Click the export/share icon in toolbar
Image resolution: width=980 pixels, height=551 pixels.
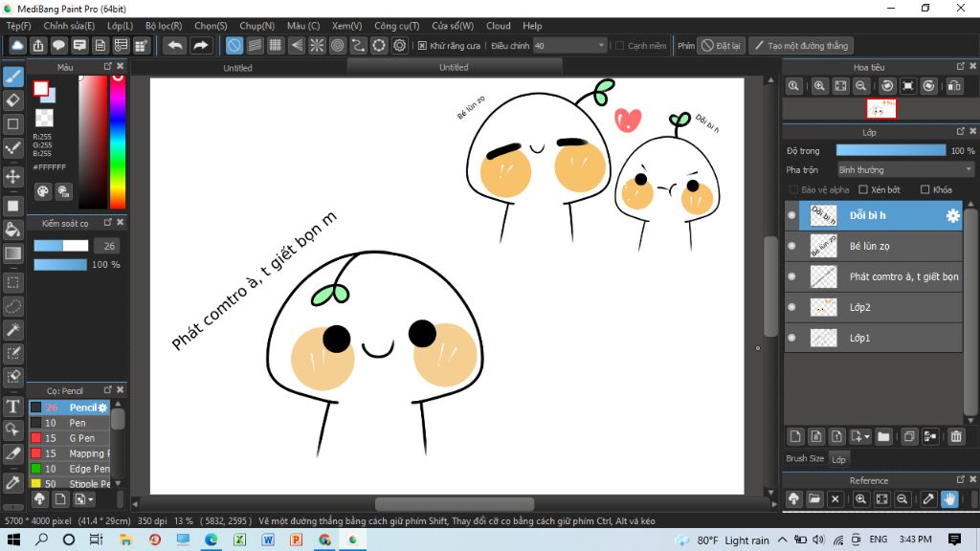coord(38,46)
